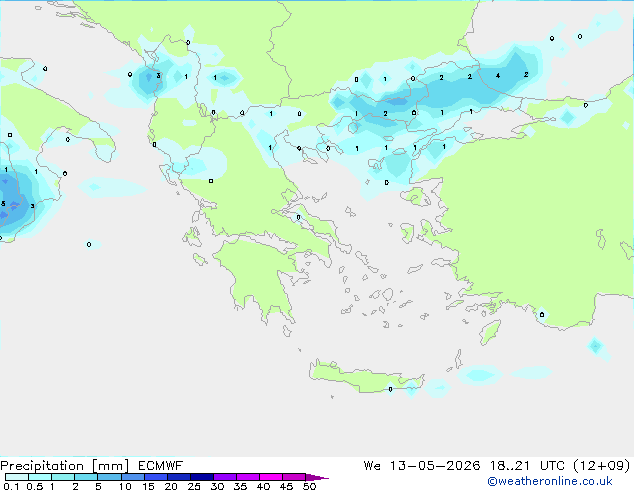Click the '30' legend scale label
634x490 pixels.
[217, 486]
